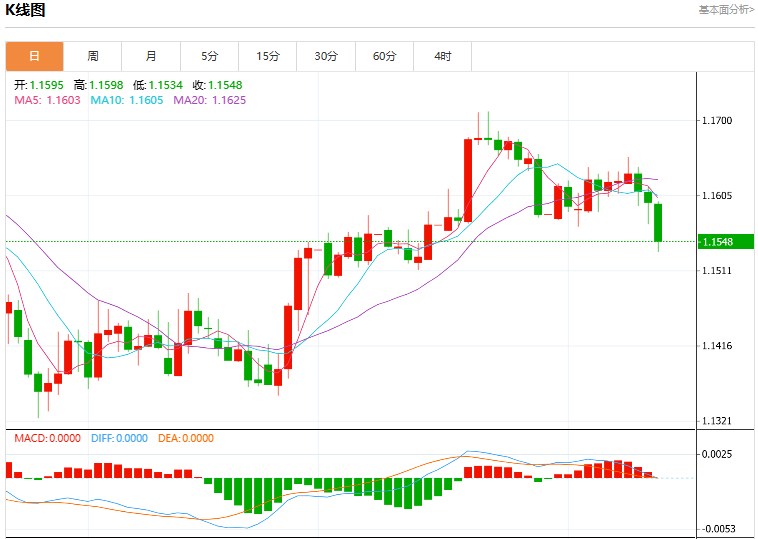This screenshot has height=539, width=758.
Task: Click the K线图 chart title
Action: coord(26,10)
